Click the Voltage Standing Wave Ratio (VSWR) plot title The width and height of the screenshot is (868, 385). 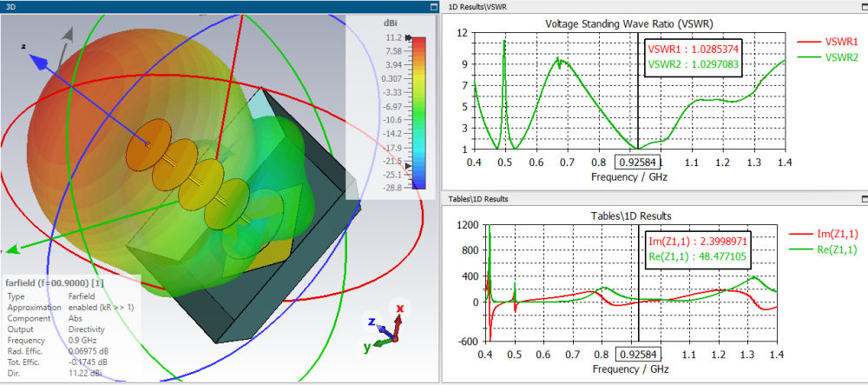pyautogui.click(x=629, y=24)
